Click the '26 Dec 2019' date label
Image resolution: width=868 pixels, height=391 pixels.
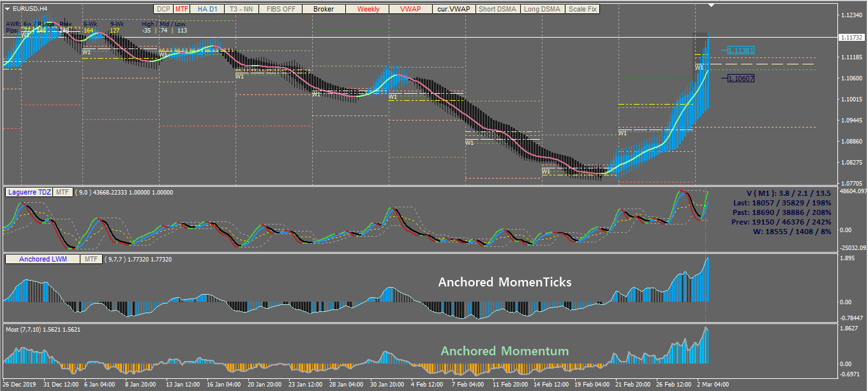[19, 385]
